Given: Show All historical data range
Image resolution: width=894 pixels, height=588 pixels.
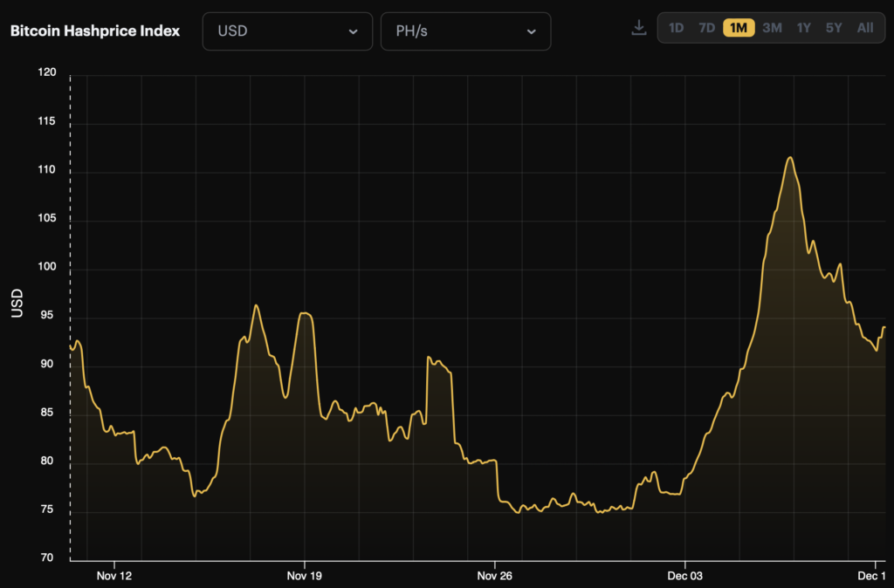Looking at the screenshot, I should coord(864,28).
